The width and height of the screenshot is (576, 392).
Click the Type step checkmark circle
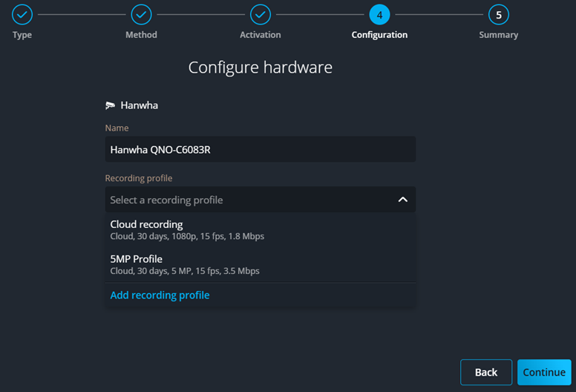(x=22, y=14)
